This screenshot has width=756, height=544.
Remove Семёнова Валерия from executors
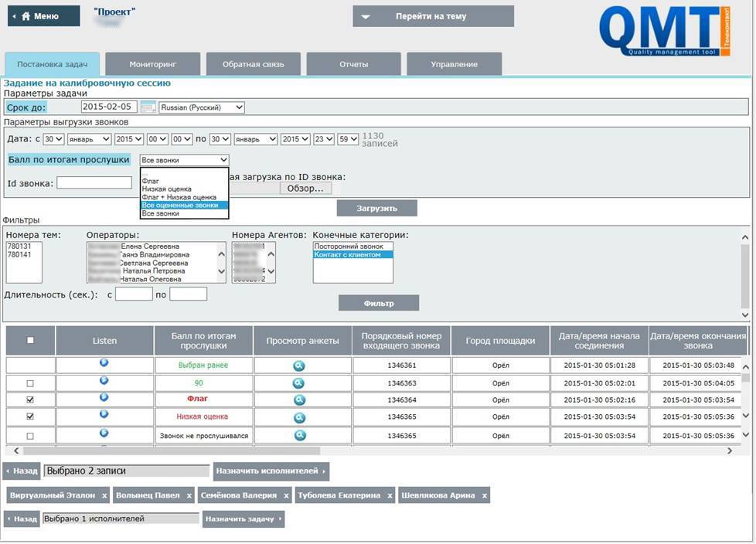click(286, 496)
